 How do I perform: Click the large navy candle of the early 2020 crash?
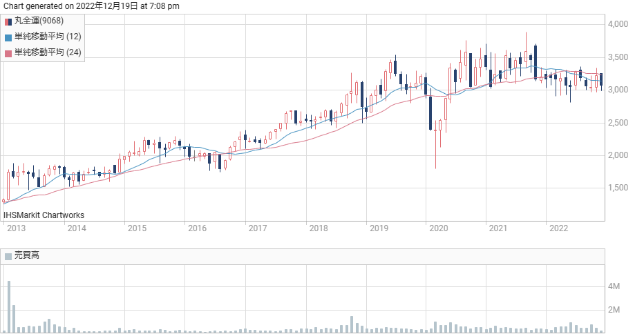tap(430, 113)
